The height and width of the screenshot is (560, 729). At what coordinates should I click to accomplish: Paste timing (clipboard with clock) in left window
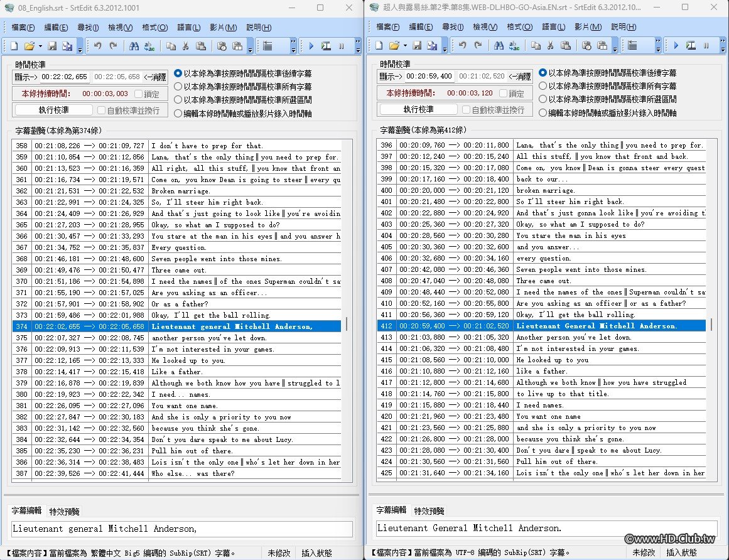[x=222, y=46]
